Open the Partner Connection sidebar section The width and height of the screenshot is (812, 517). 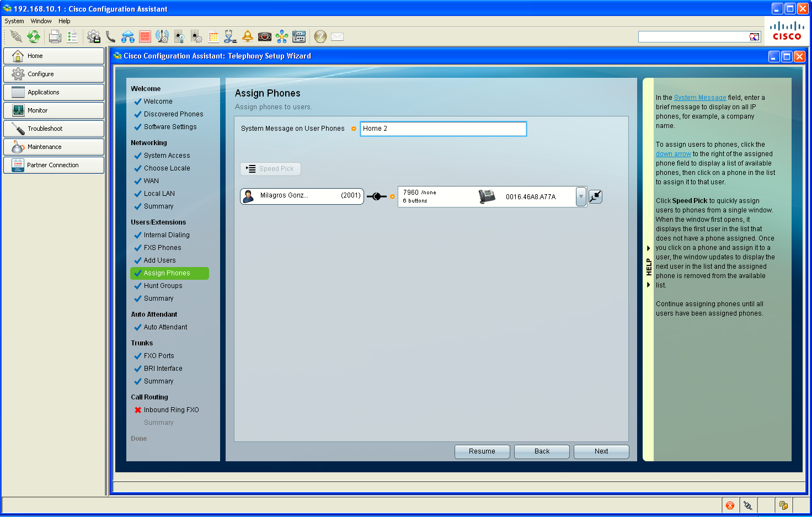pos(54,165)
